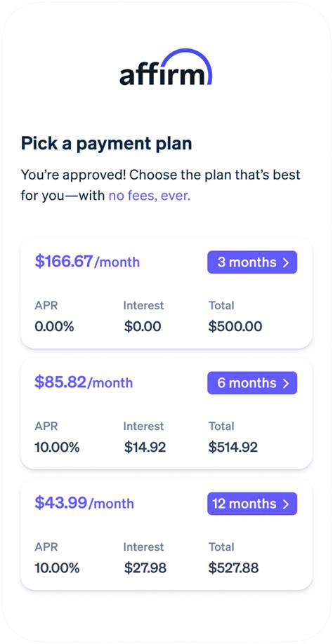Choose the $166.67/month payment plan amount
Image resolution: width=333 pixels, height=644 pixels.
87,261
